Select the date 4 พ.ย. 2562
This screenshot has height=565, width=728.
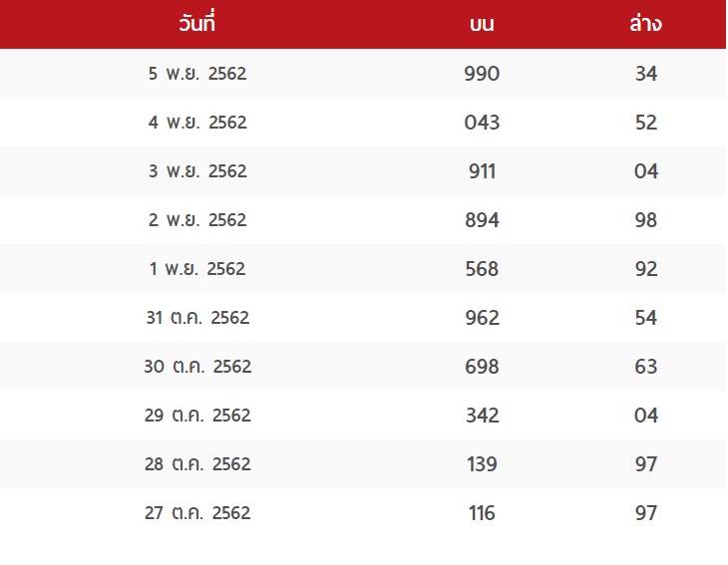[x=197, y=122]
